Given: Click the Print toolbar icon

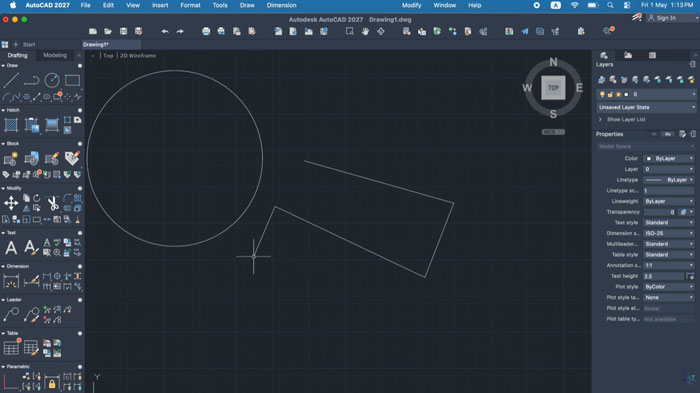Looking at the screenshot, I should (x=206, y=31).
